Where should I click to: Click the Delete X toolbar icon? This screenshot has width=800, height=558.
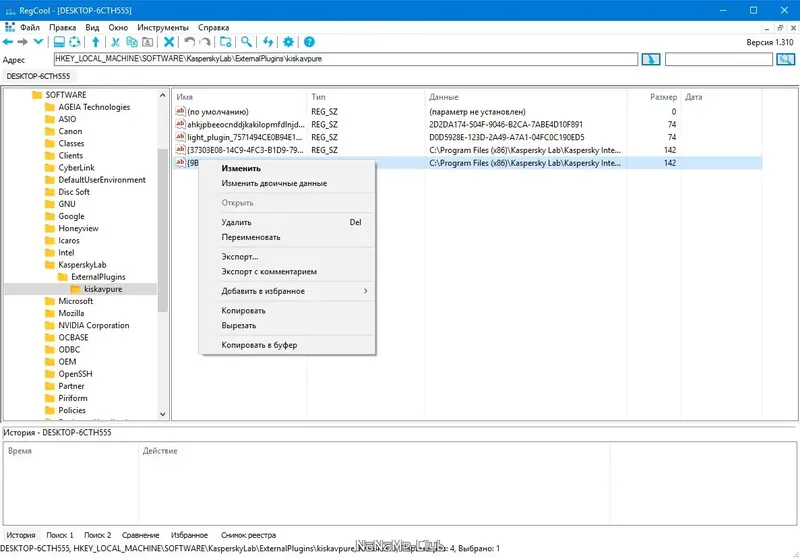coord(169,42)
